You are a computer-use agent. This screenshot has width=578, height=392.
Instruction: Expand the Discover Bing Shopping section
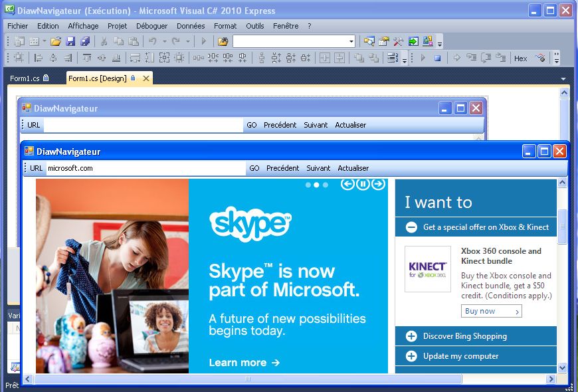(x=411, y=336)
